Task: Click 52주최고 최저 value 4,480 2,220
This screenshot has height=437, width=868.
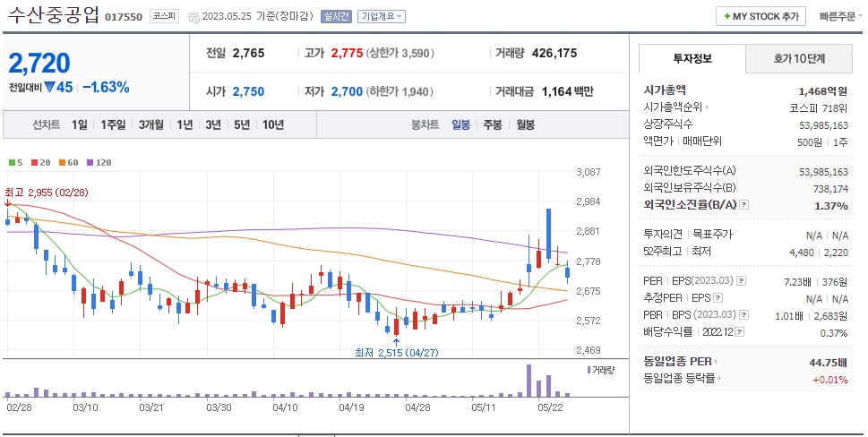Action: click(818, 253)
